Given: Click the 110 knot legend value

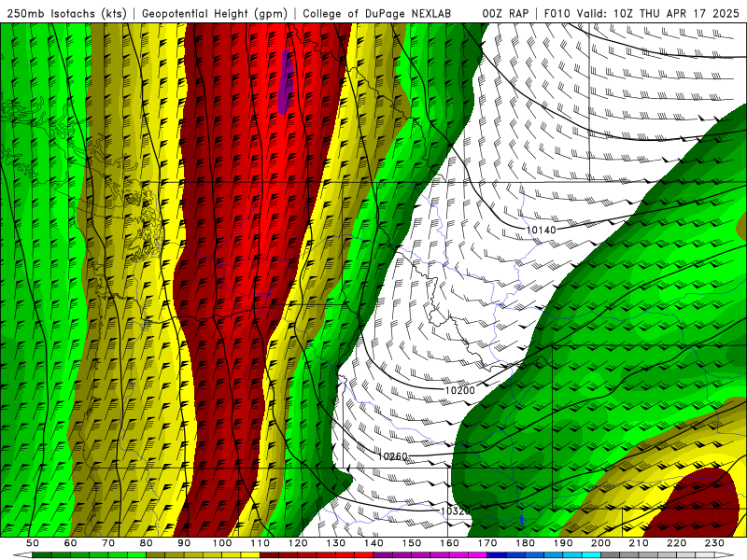Looking at the screenshot, I should 261,543.
